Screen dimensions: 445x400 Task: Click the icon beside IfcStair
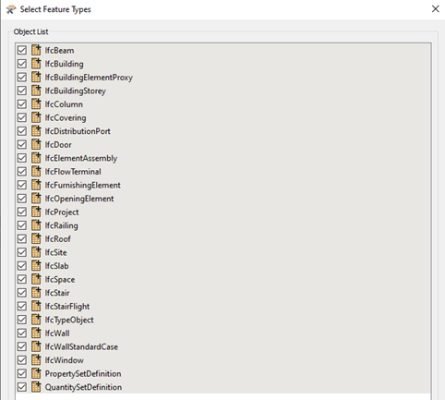pyautogui.click(x=36, y=293)
